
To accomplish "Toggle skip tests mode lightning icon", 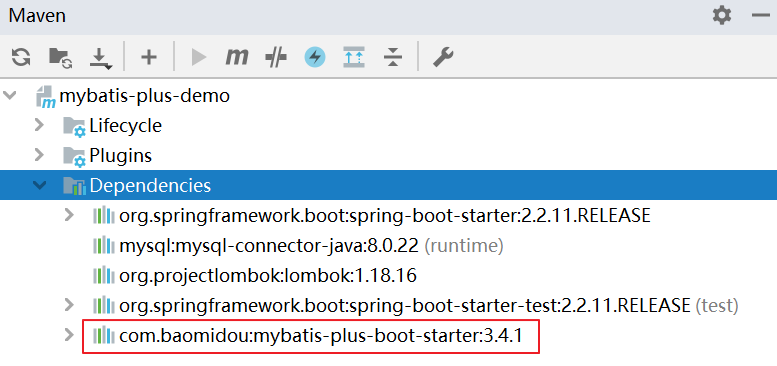I will pos(315,57).
